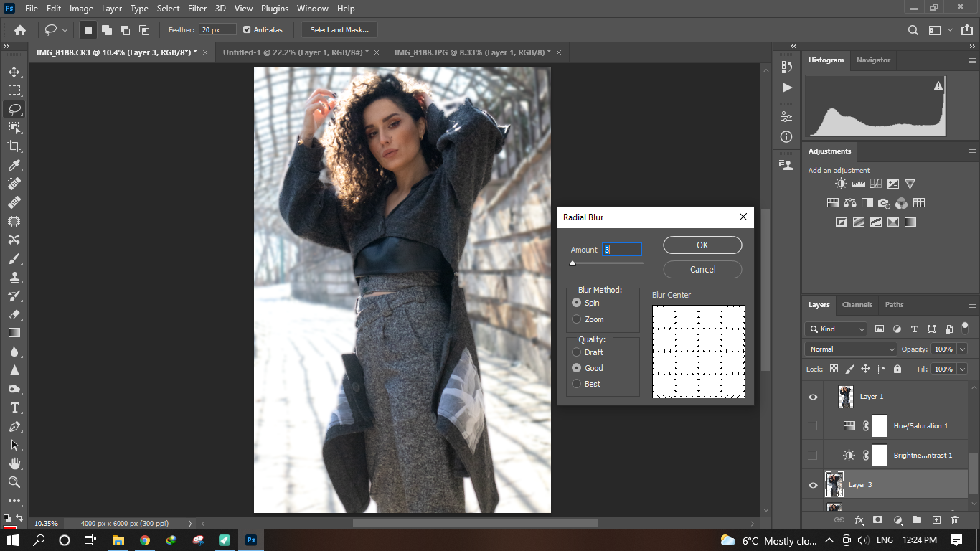Add layer style via fx icon
Screen dimensions: 980x551
(x=859, y=520)
